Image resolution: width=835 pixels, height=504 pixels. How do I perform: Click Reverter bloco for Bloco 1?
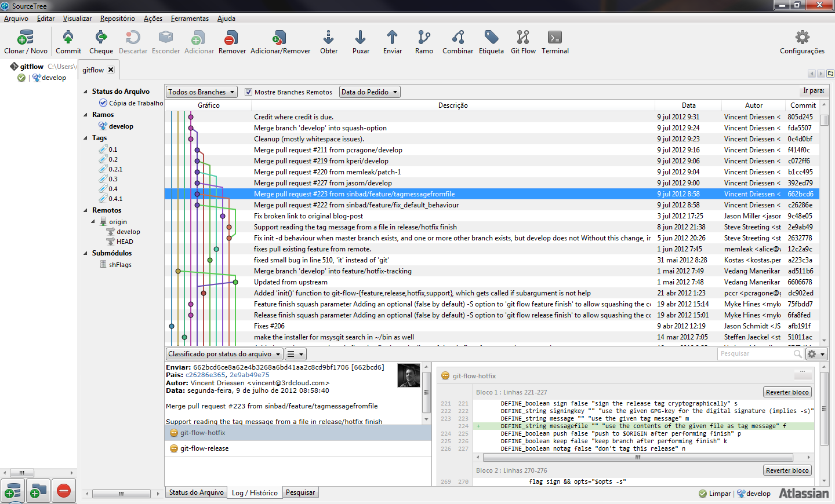(x=787, y=392)
